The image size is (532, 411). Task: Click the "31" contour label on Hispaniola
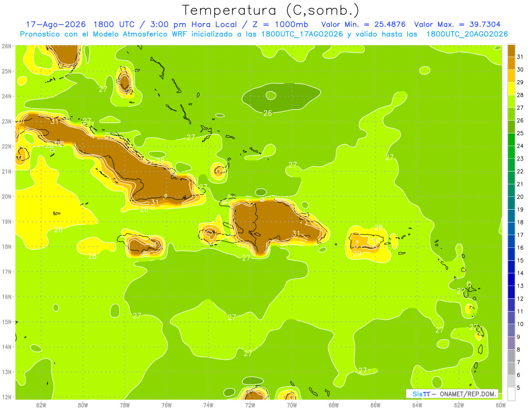click(x=296, y=234)
